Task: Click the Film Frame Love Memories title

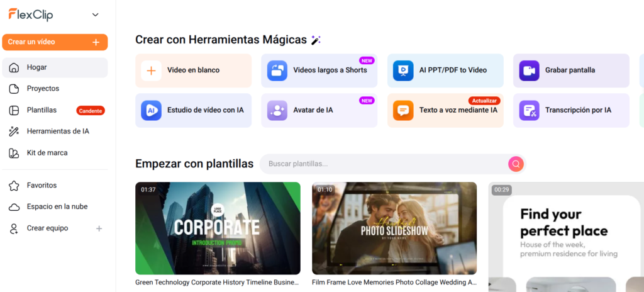Action: click(x=394, y=283)
